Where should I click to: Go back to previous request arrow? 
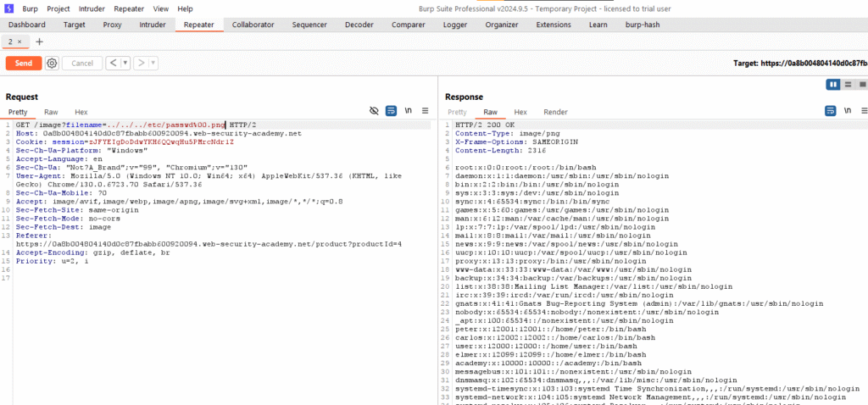pyautogui.click(x=113, y=64)
